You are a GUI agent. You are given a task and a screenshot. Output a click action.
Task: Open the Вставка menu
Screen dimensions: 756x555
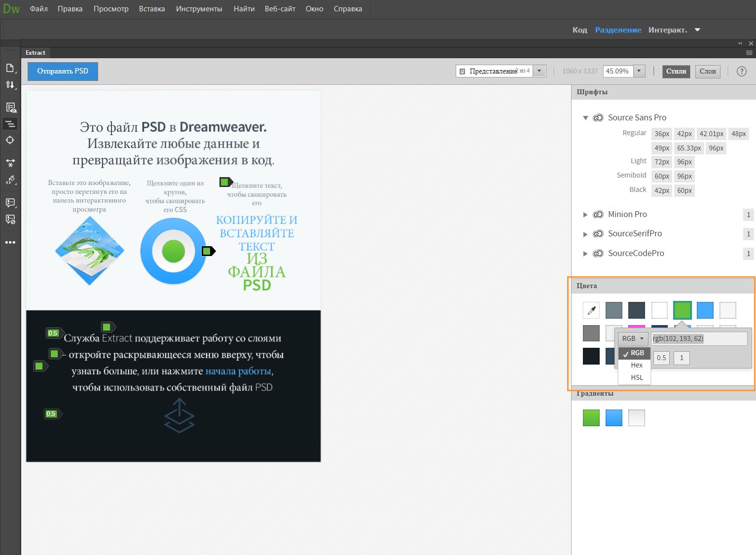152,9
